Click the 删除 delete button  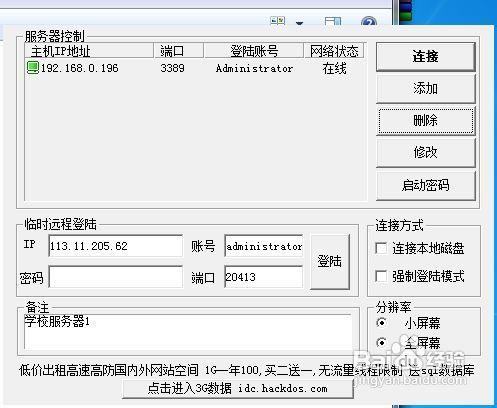pyautogui.click(x=425, y=120)
